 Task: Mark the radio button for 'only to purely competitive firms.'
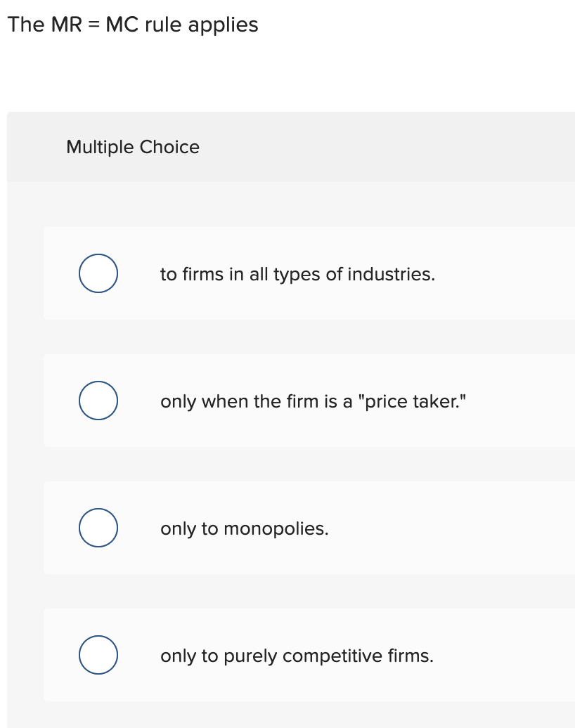pos(98,654)
